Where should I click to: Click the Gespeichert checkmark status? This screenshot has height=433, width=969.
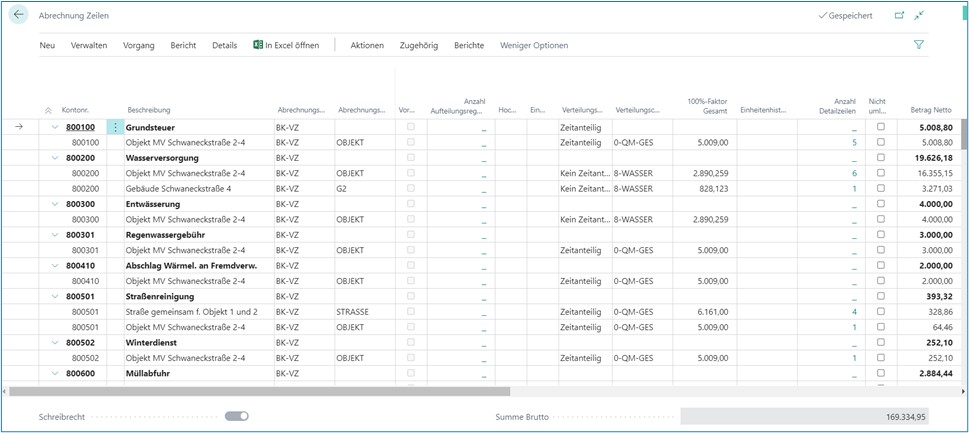coord(844,16)
